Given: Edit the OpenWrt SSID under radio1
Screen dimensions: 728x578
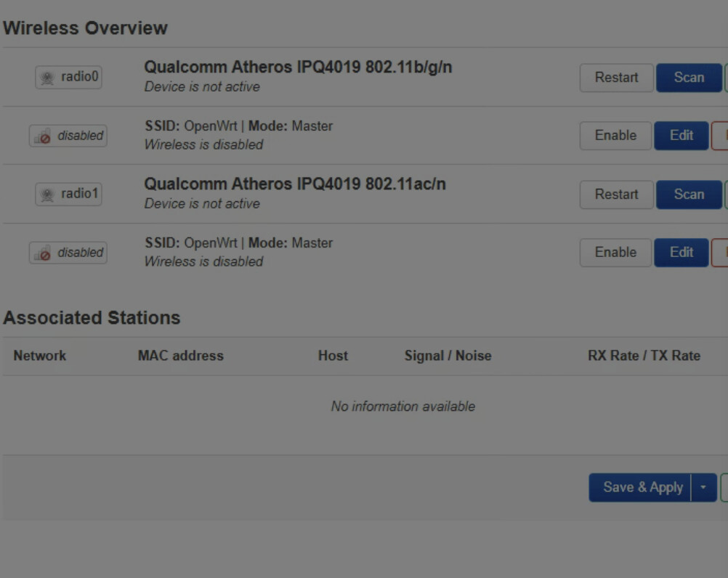Looking at the screenshot, I should click(x=681, y=253).
